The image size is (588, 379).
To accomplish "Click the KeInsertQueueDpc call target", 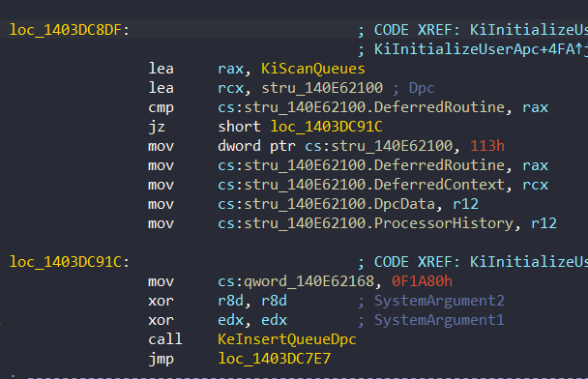I will [x=287, y=339].
